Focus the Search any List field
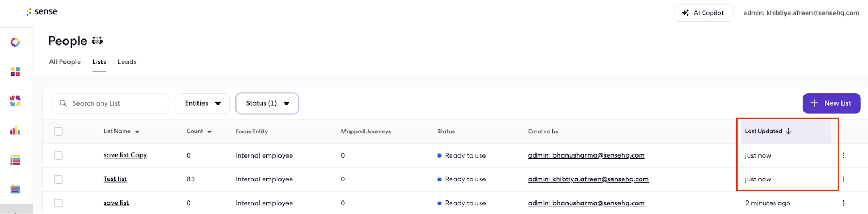 coord(111,103)
